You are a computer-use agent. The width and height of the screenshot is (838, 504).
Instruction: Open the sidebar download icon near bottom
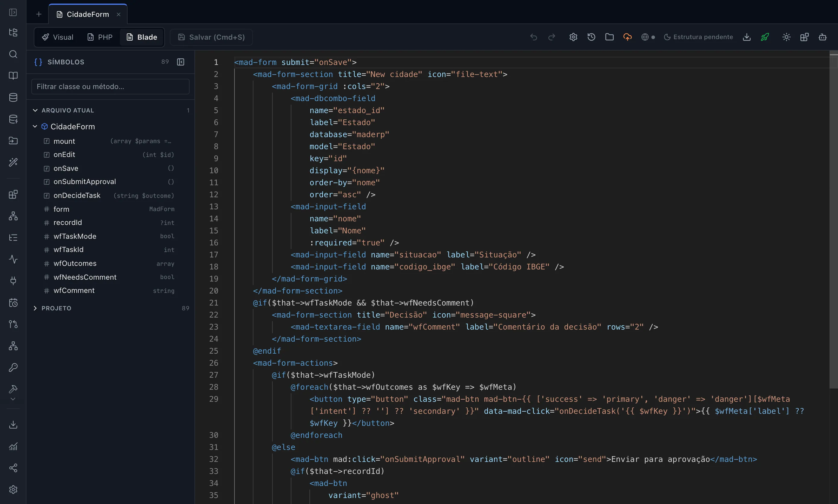[x=13, y=425]
